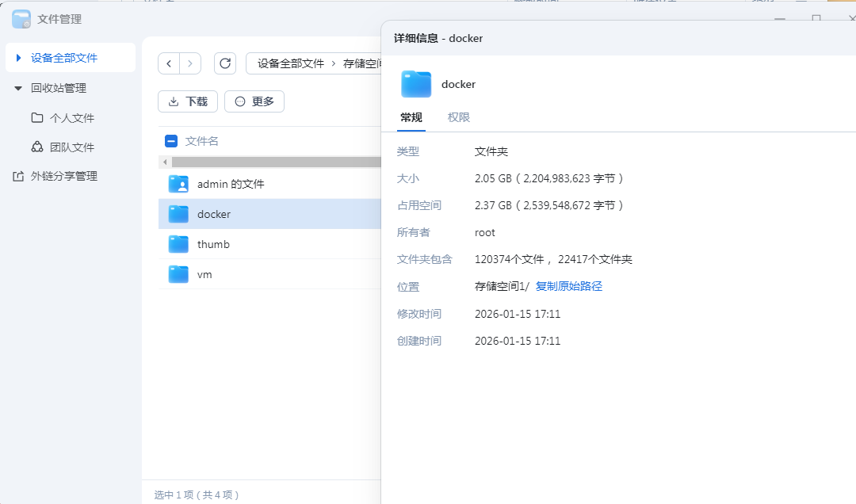Click the 个人文件 folder icon in sidebar
856x504 pixels.
pos(38,117)
